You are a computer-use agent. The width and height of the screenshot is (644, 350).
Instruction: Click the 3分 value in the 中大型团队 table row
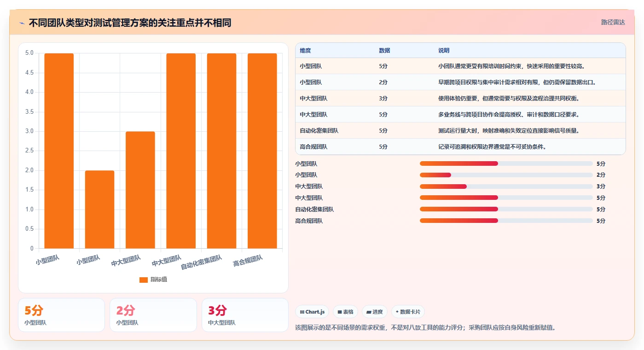pos(383,99)
